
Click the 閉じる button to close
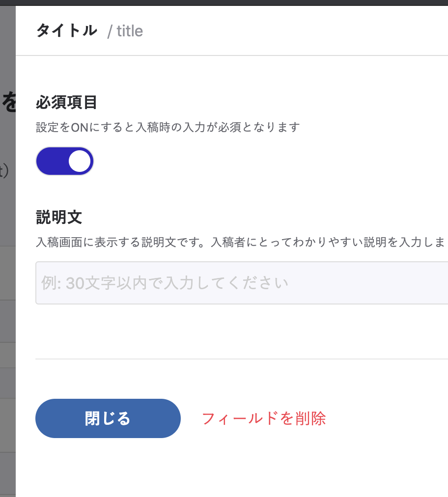[x=108, y=418]
